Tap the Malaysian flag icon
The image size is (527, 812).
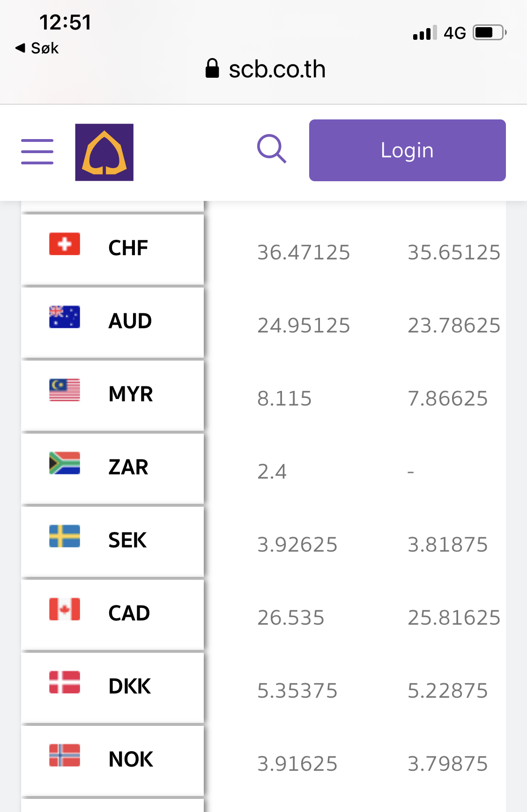click(65, 390)
